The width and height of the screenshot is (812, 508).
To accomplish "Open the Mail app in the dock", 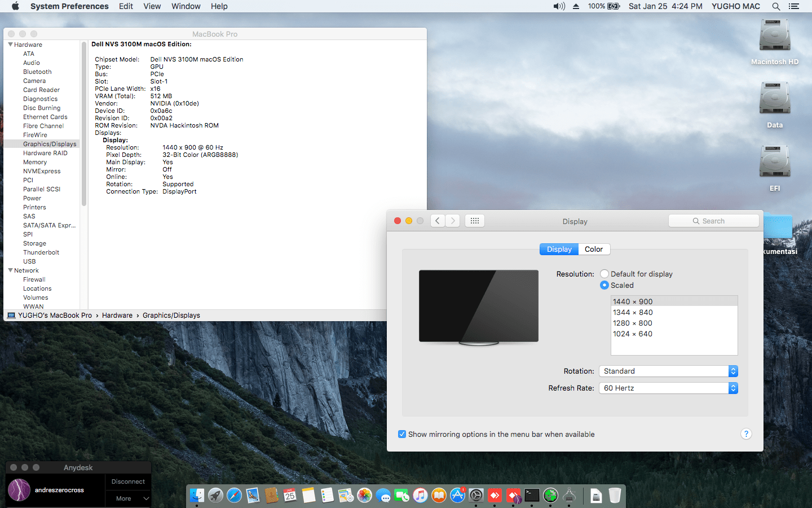I will 253,496.
